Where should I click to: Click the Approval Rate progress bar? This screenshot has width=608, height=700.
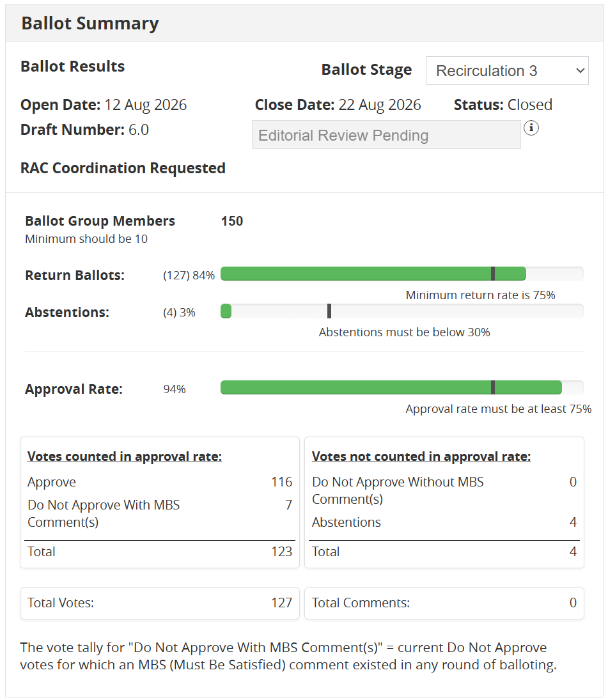(x=401, y=387)
